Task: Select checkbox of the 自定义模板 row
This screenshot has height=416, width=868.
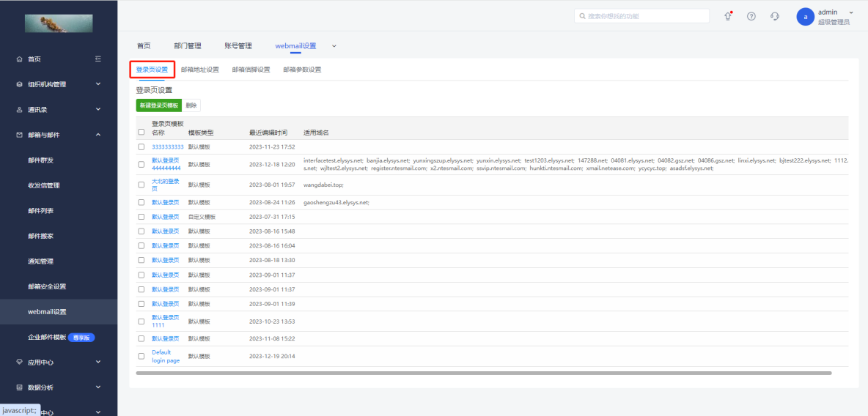Action: point(141,217)
